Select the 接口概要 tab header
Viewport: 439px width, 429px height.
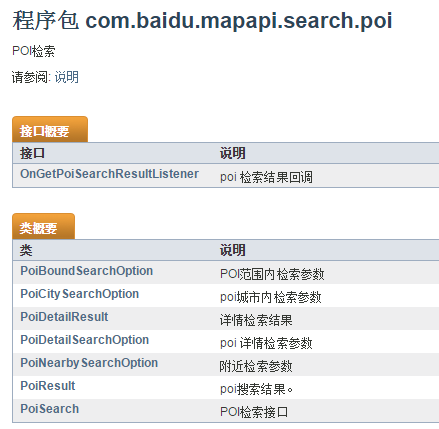pos(50,129)
